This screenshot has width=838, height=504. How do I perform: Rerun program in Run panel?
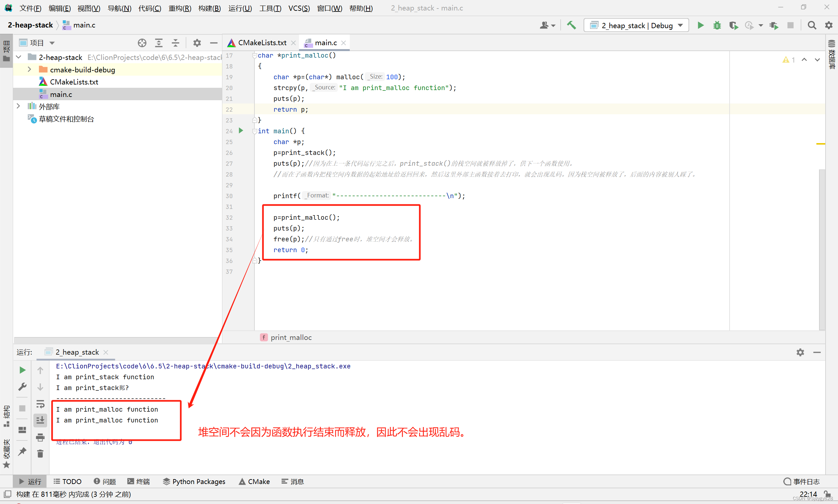[22, 370]
